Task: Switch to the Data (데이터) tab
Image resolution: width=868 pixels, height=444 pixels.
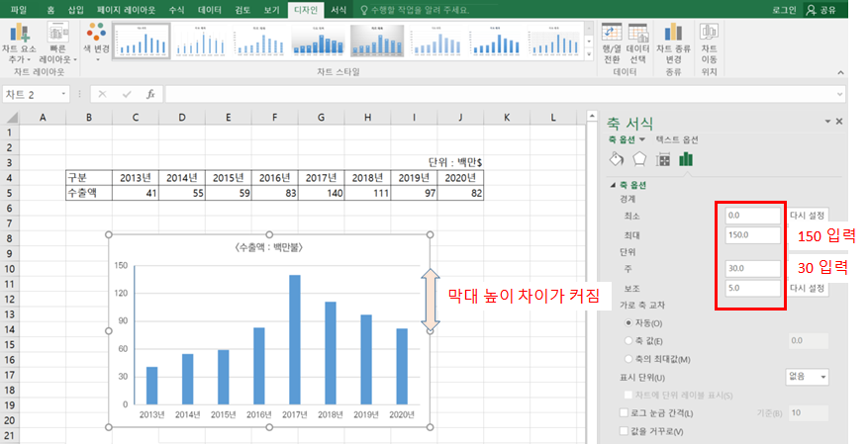Action: [210, 10]
